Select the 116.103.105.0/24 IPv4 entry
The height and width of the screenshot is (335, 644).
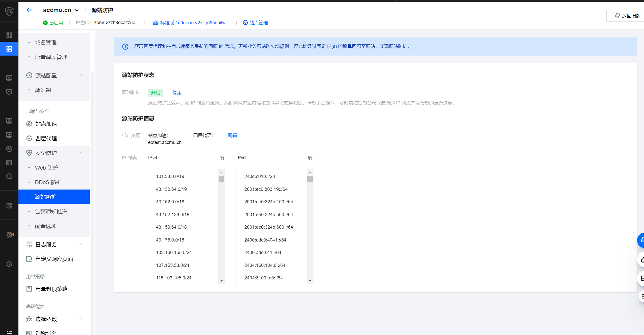pyautogui.click(x=174, y=278)
